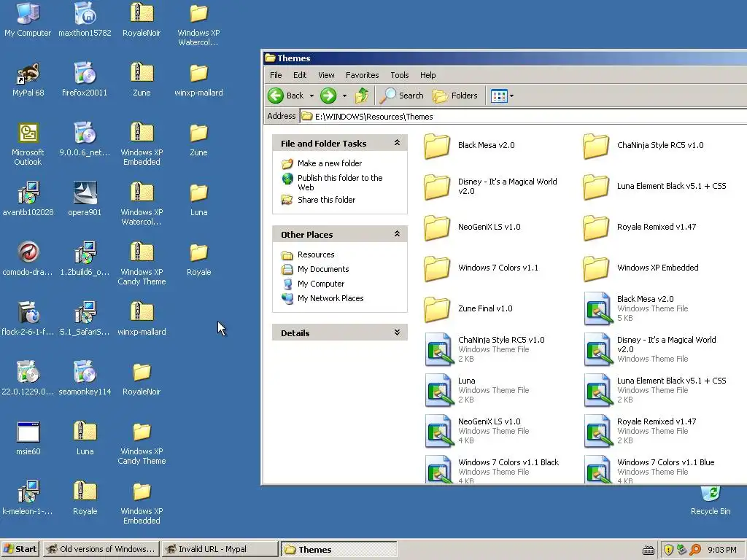Open Forward history dropdown arrow
This screenshot has height=560, width=747.
click(344, 96)
